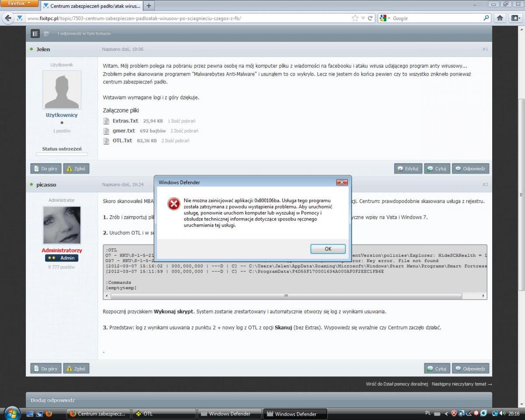Image resolution: width=525 pixels, height=420 pixels.
Task: Download the Extras.Txt attachment
Action: pos(125,121)
